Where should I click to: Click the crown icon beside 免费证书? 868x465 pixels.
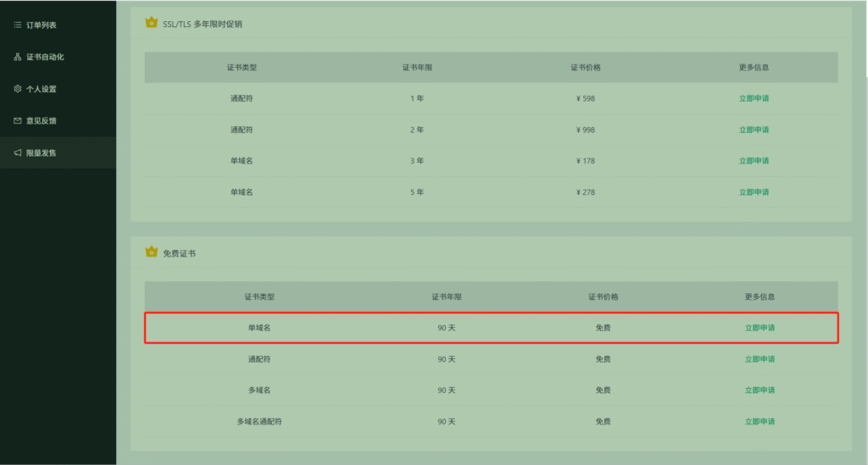click(152, 252)
